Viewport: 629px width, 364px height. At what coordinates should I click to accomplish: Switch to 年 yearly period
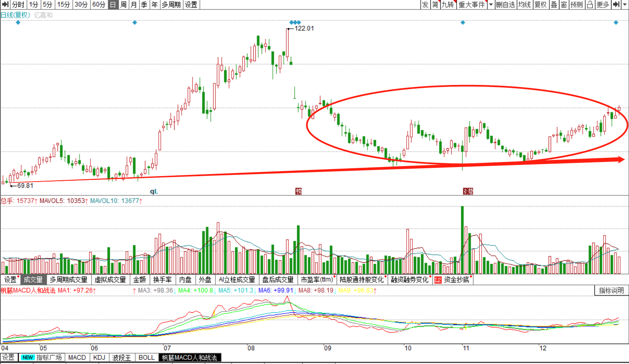(x=155, y=5)
